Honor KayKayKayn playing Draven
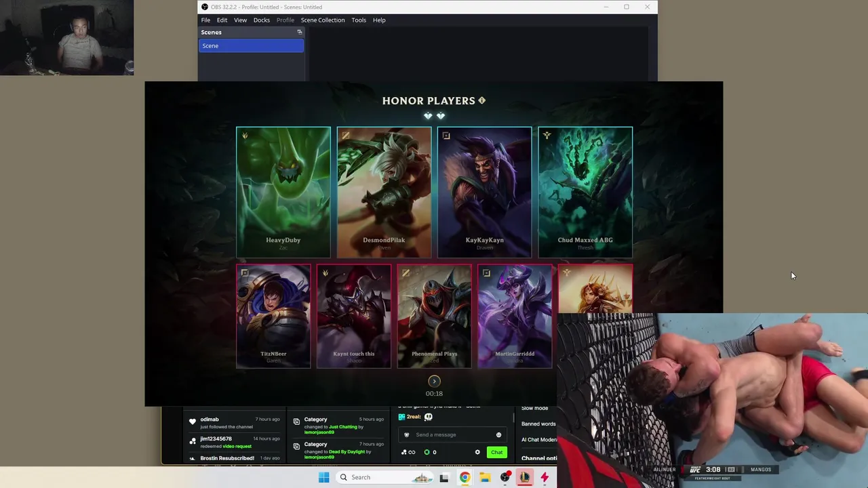This screenshot has width=868, height=488. pos(484,192)
